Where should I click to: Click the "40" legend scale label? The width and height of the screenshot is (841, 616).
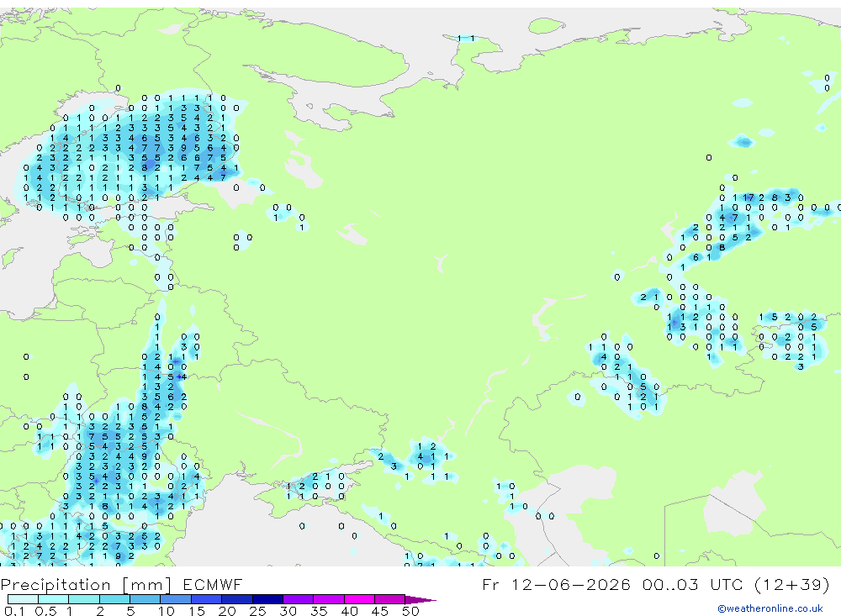[349, 611]
